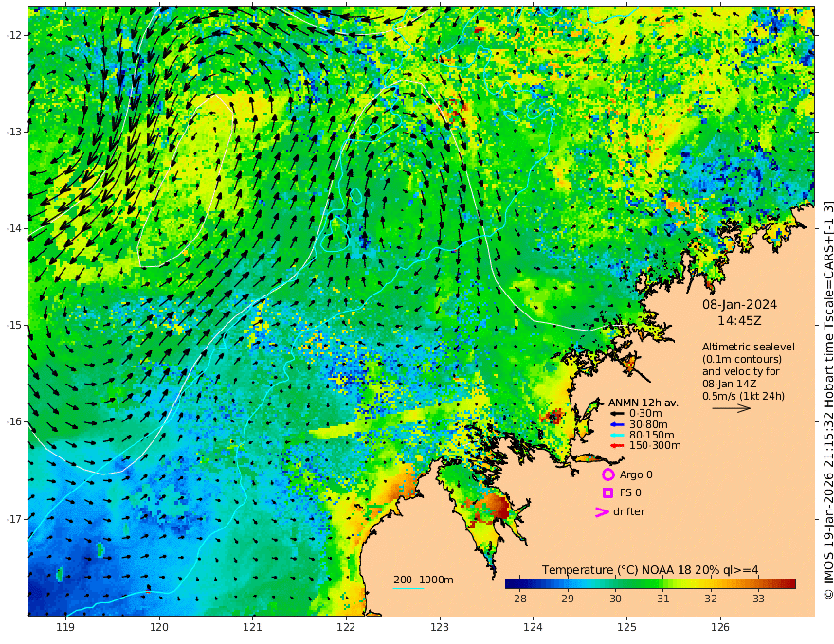Screen dimensions: 834x644
Task: Click the '150-300m' depth range label
Action: click(655, 446)
